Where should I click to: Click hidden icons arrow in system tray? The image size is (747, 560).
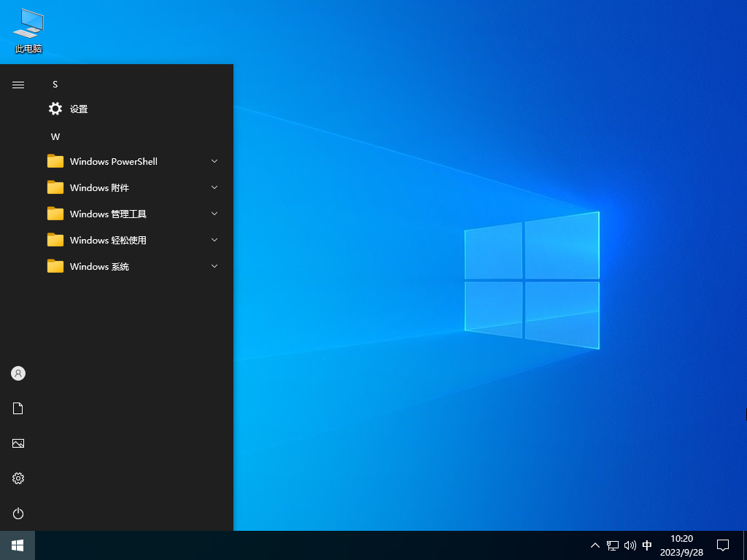click(595, 545)
